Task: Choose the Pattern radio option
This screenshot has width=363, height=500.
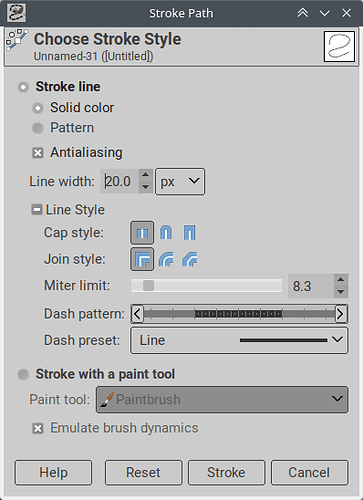Action: [38, 128]
